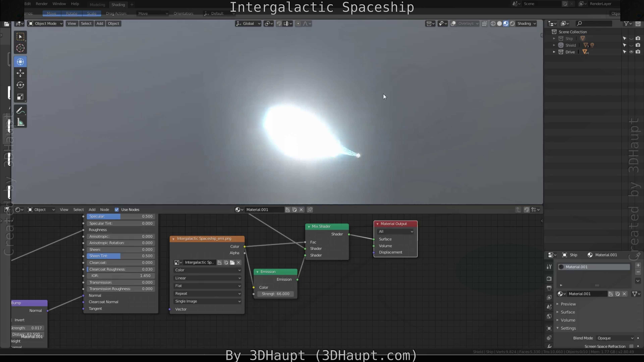Screen dimensions: 644x362
Task: Expand the Ship collection in outliner
Action: pyautogui.click(x=554, y=39)
